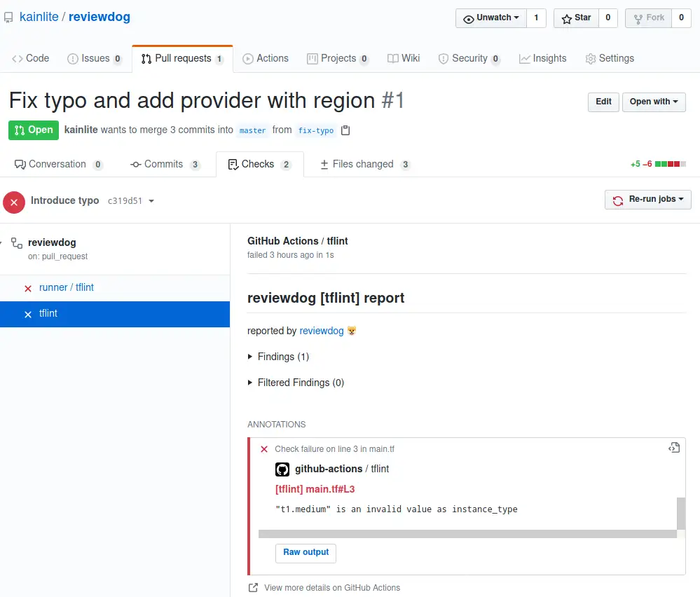
Task: Switch to the Conversation tab
Action: [x=58, y=165]
